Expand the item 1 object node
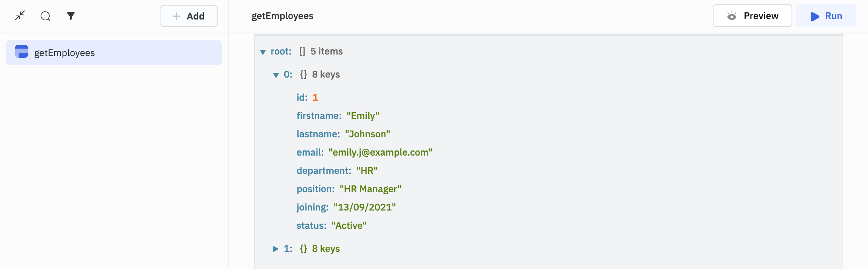 (x=276, y=249)
